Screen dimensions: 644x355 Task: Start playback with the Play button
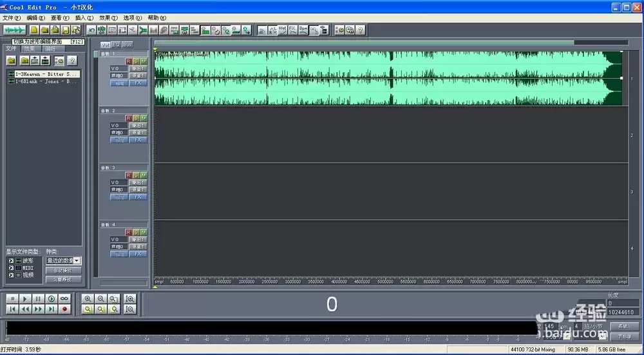[25, 299]
